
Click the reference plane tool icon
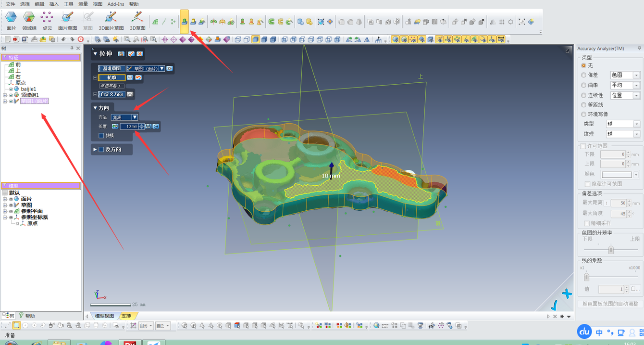tap(155, 22)
